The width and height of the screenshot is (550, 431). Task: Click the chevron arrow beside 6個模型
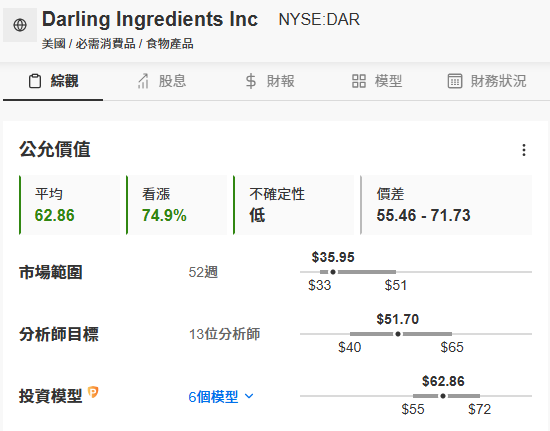click(249, 396)
